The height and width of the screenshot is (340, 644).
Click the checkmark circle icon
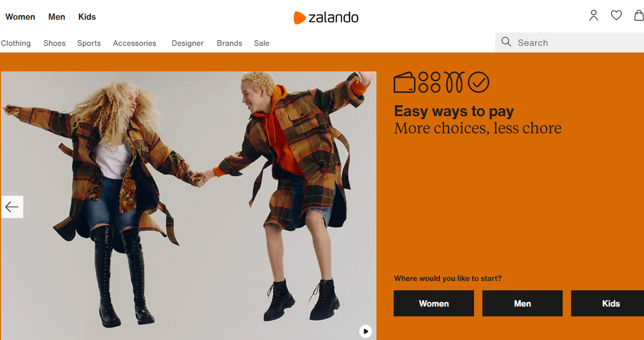478,82
